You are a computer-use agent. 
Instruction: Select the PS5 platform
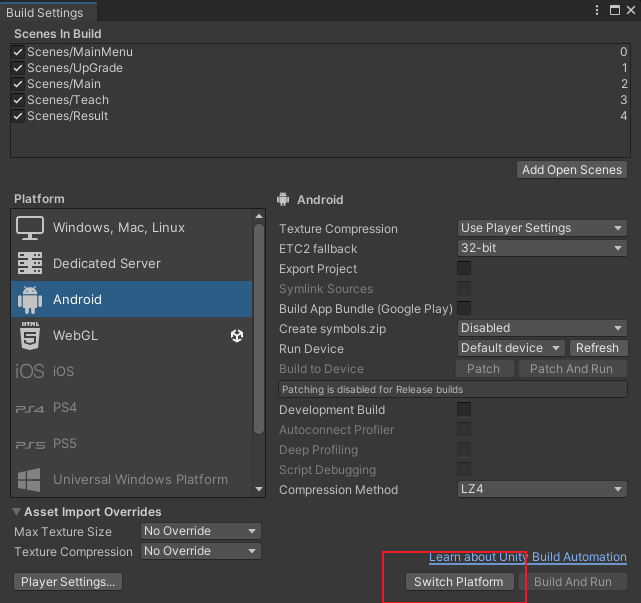[x=132, y=444]
